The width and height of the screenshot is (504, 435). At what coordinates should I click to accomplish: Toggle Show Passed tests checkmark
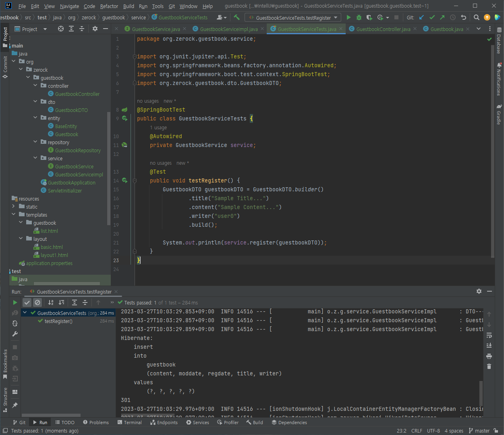(x=27, y=302)
